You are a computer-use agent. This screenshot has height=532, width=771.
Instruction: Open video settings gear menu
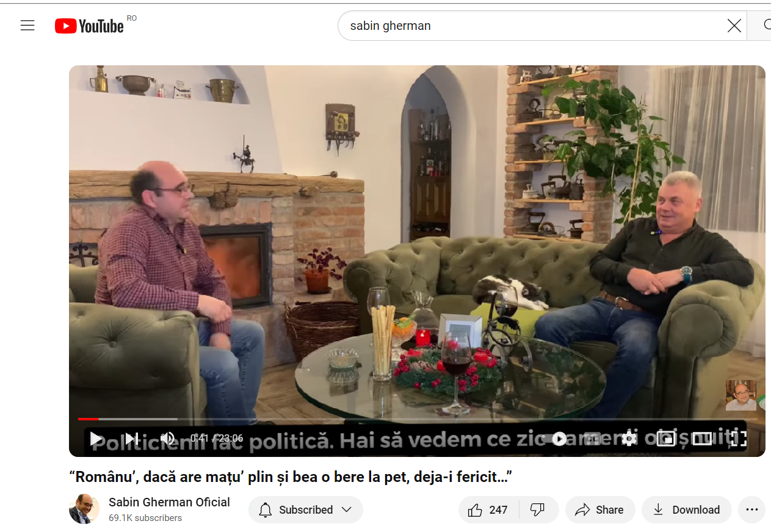[629, 438]
